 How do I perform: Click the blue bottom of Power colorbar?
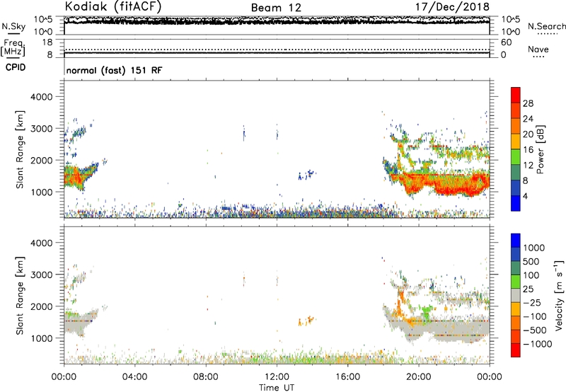click(516, 203)
